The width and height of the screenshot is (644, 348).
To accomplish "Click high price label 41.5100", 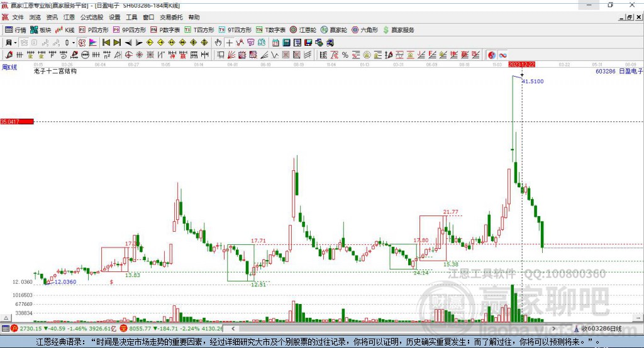I will click(x=533, y=81).
